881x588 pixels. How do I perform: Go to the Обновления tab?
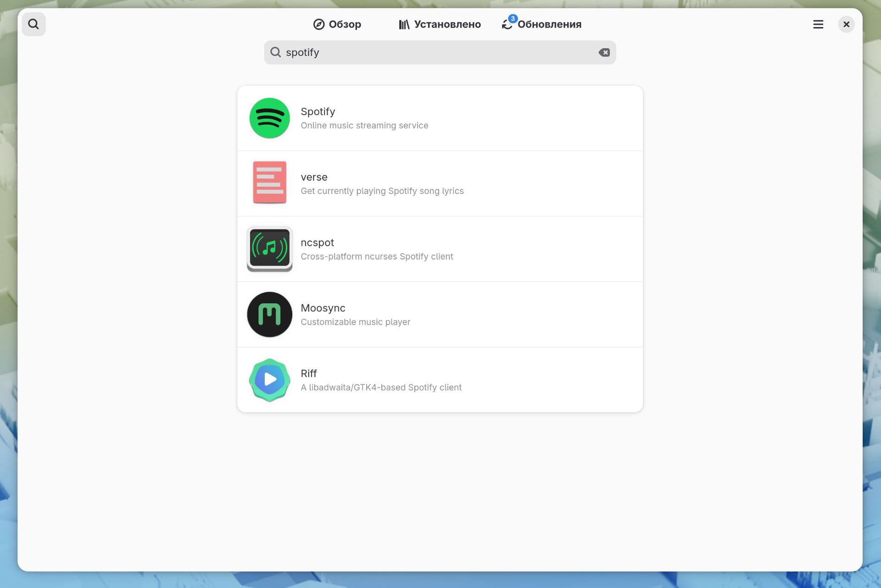coord(542,24)
